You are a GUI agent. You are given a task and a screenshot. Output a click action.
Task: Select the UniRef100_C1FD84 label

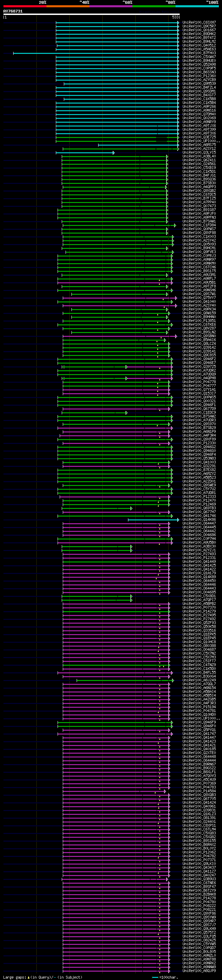point(199,225)
